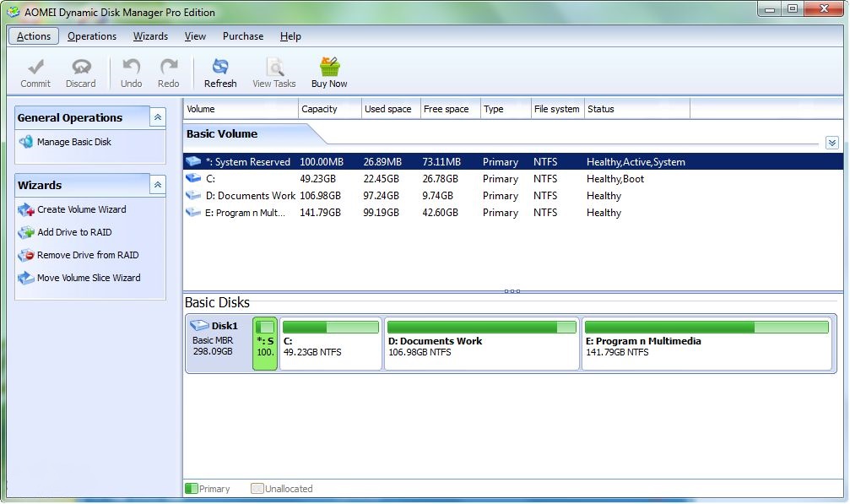
Task: Click the Unallocated legend color swatch
Action: [257, 488]
